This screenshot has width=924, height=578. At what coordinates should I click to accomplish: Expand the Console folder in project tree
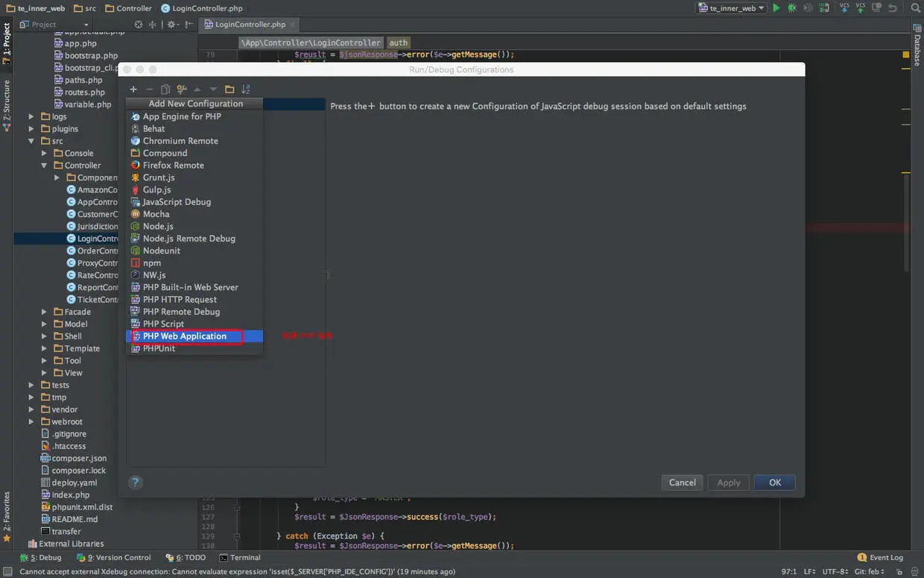tap(44, 153)
